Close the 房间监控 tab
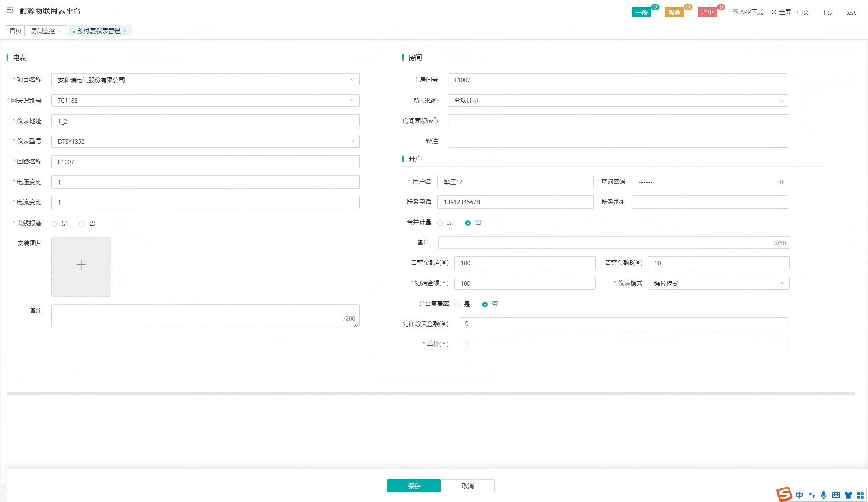The image size is (868, 502). pos(60,31)
